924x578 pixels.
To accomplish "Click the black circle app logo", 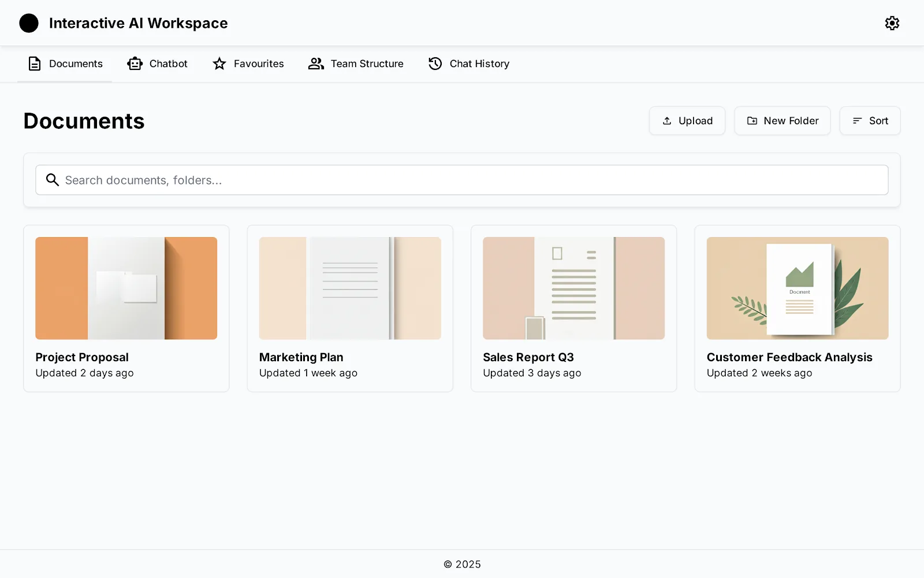I will tap(29, 23).
